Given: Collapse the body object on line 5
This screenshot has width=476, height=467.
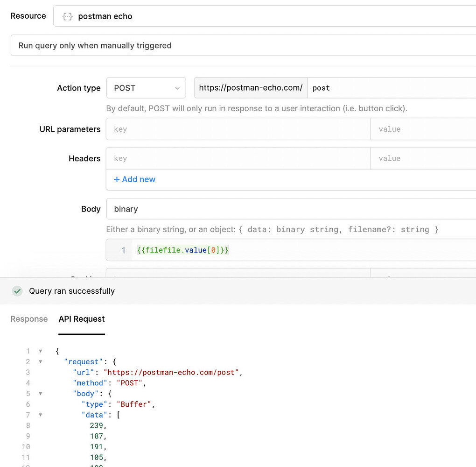Looking at the screenshot, I should click(41, 394).
